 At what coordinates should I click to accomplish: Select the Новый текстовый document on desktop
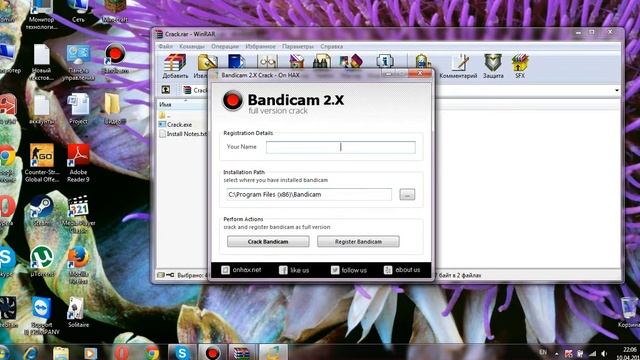42,62
